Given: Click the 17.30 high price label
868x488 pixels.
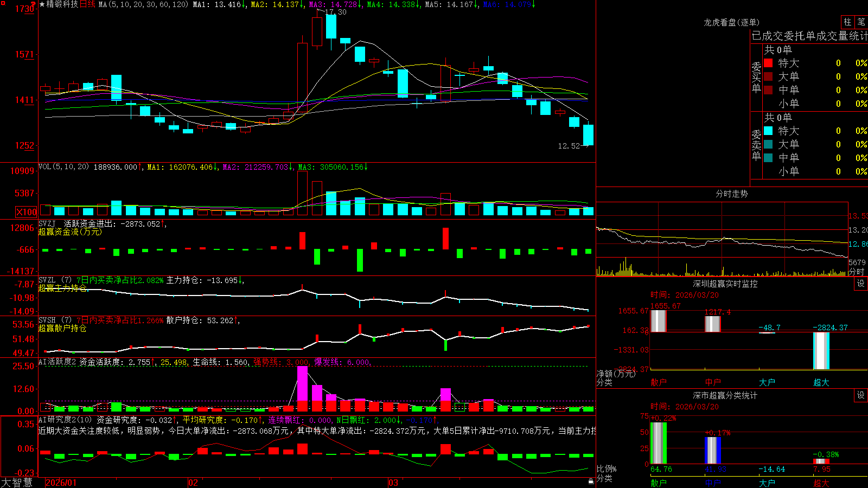Looking at the screenshot, I should [x=336, y=12].
